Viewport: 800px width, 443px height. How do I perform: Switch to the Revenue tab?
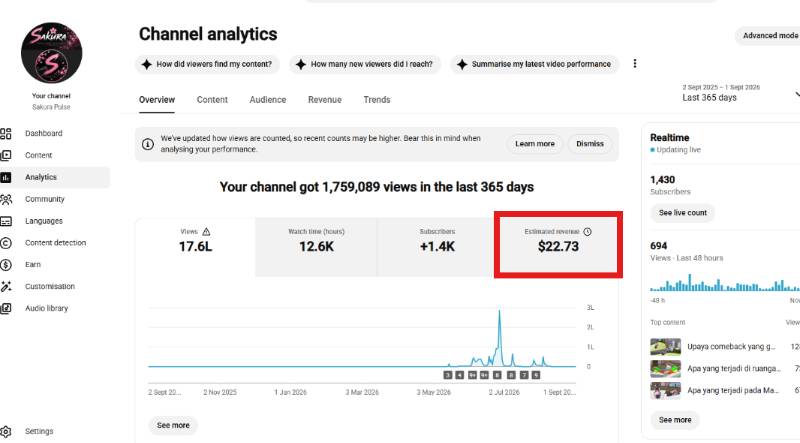point(324,100)
